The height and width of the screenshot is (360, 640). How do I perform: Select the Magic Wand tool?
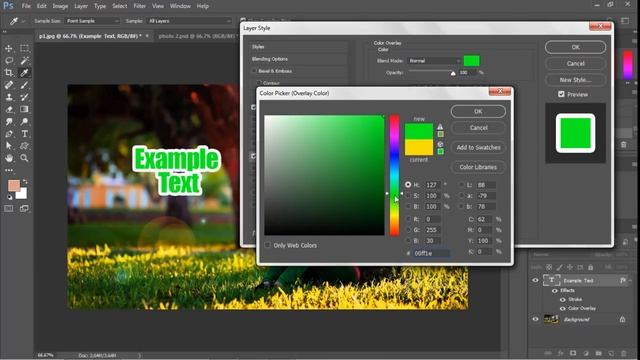point(24,60)
